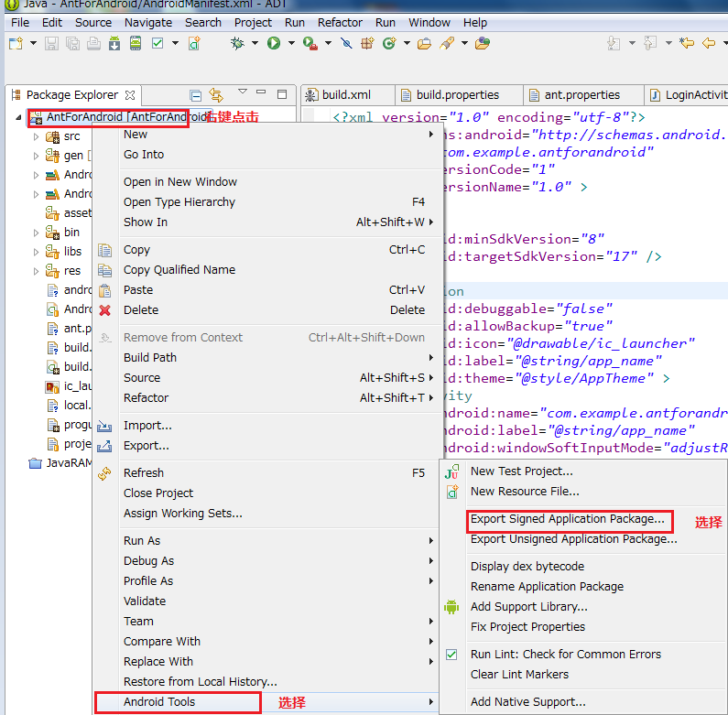
Task: Click the Debug bug icon in toolbar
Action: tap(238, 43)
